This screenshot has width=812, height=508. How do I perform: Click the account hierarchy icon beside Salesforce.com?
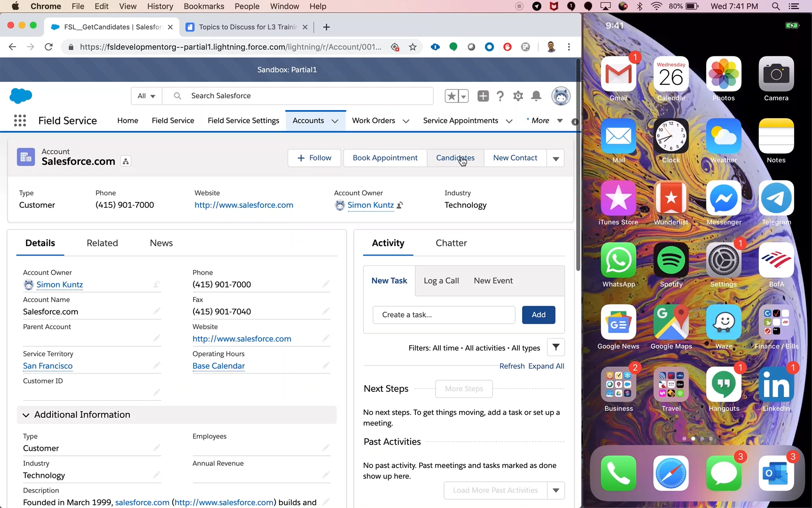(x=125, y=161)
